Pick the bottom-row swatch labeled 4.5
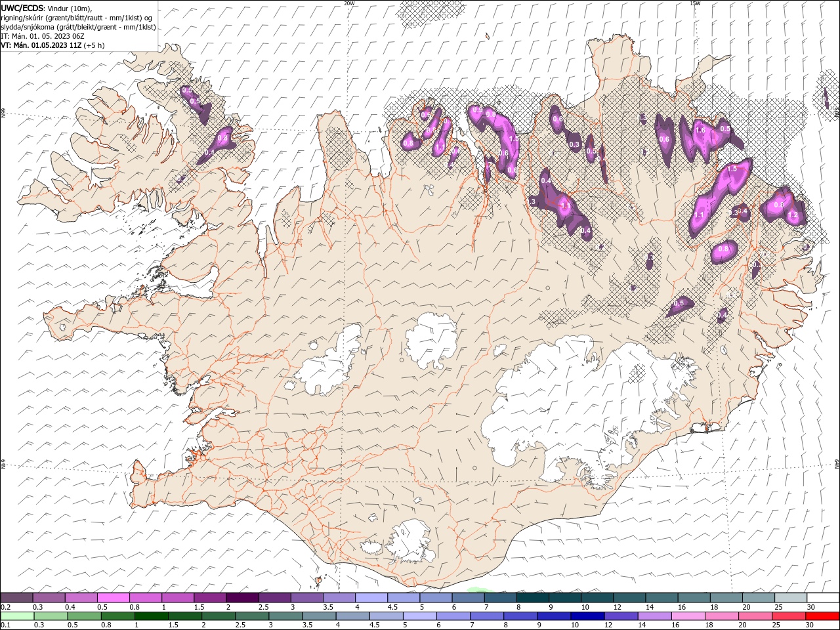This screenshot has height=630, width=840. tap(387, 616)
